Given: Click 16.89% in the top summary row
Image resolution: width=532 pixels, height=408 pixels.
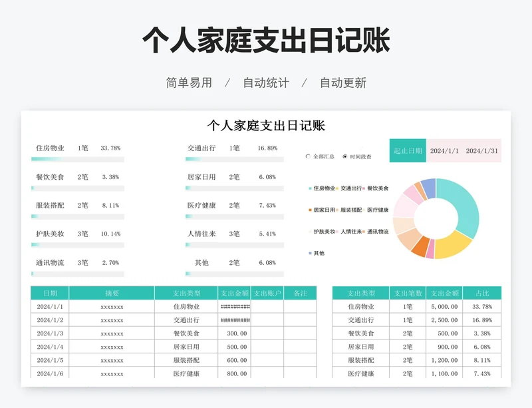Looking at the screenshot, I should click(x=267, y=148).
